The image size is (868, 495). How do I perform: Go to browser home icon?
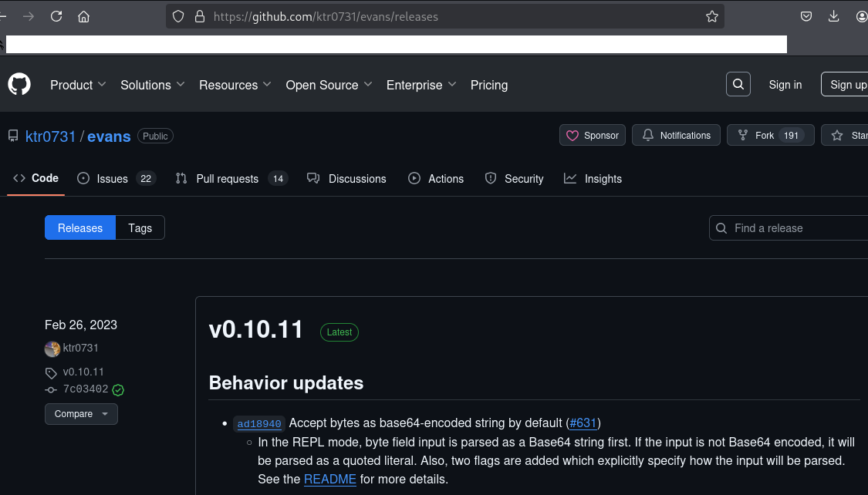(84, 16)
